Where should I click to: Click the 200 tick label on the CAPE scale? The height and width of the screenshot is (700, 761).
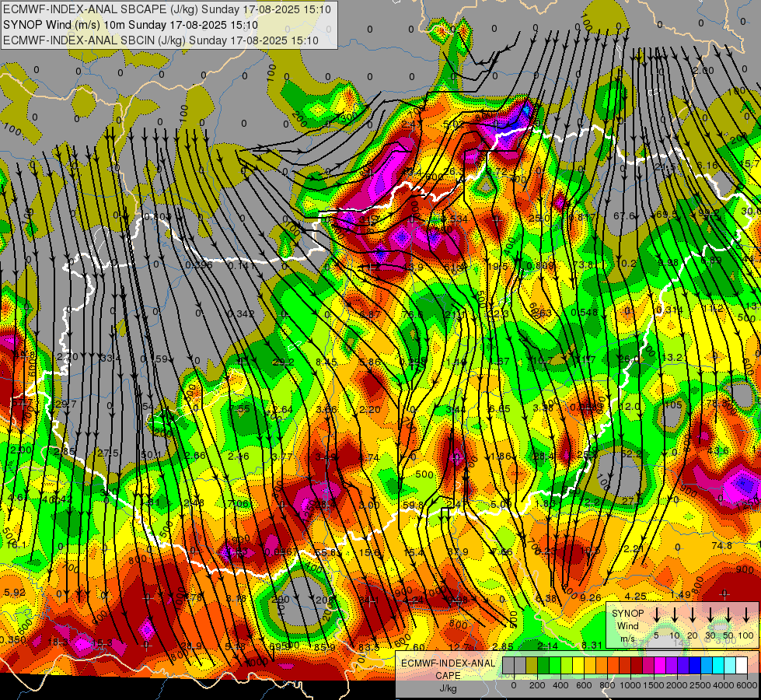point(538,685)
